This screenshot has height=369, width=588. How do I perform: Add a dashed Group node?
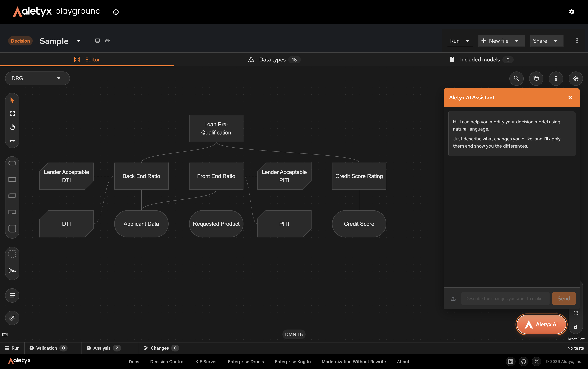tap(12, 254)
